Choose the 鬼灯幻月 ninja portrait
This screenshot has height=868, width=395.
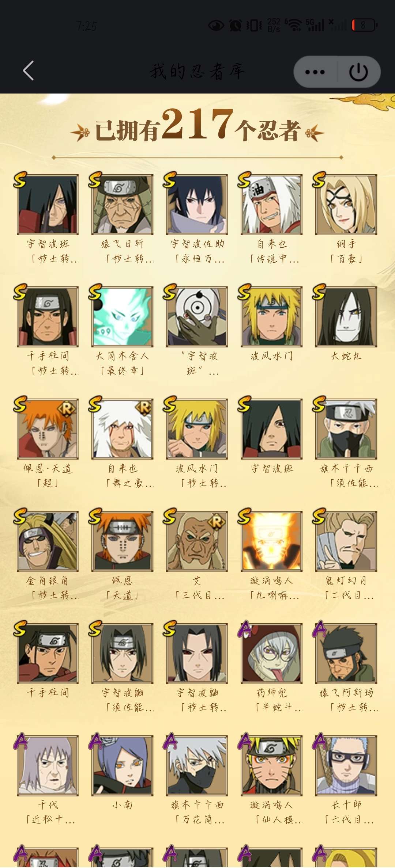point(346,541)
